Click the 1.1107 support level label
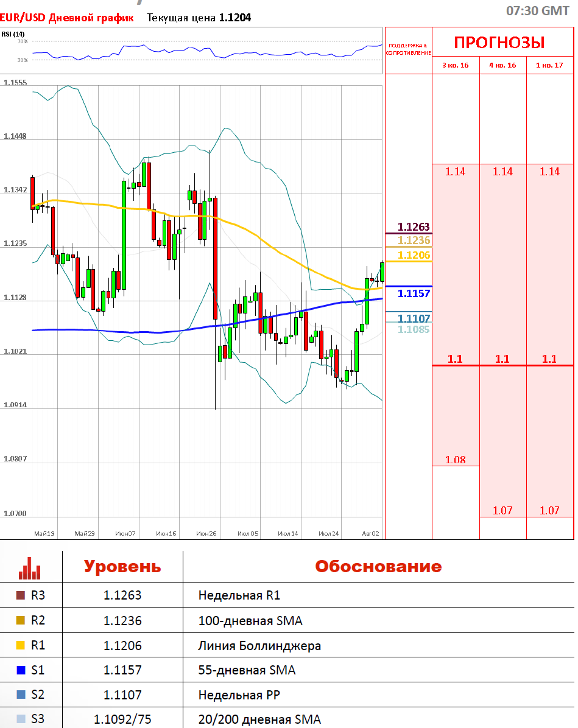Viewport: 578px width, 728px height. 414,318
